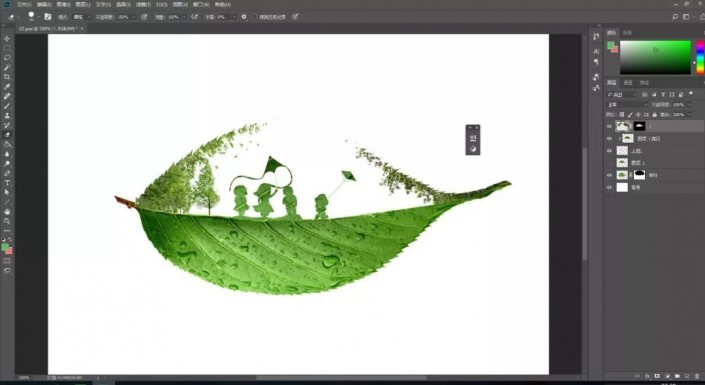Screen dimensions: 705x385
Task: Select the Blur tool
Action: click(x=7, y=154)
